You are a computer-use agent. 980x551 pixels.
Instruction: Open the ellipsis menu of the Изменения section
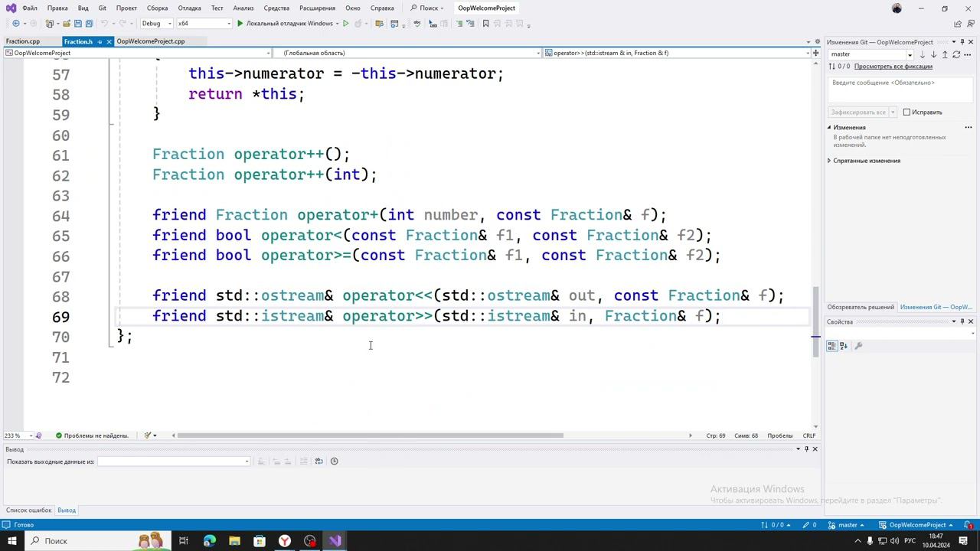(968, 128)
